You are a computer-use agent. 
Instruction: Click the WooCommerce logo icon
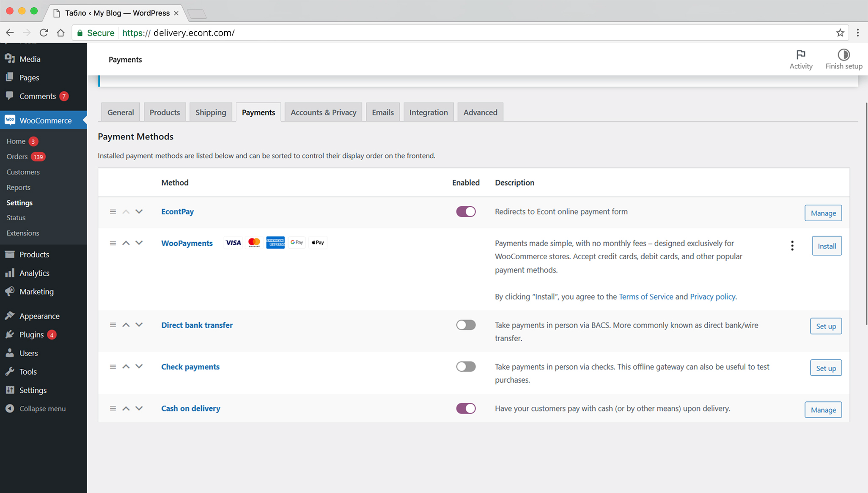click(x=10, y=120)
